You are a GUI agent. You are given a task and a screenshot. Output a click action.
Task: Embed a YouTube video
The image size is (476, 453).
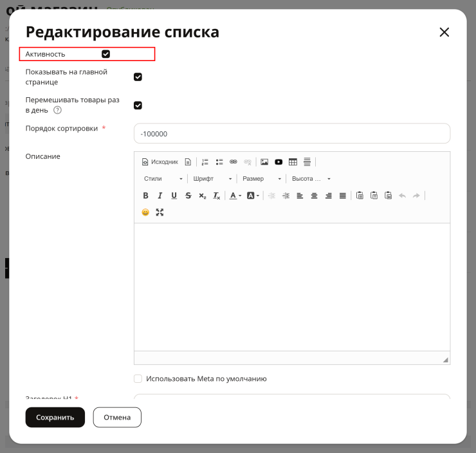coord(279,162)
